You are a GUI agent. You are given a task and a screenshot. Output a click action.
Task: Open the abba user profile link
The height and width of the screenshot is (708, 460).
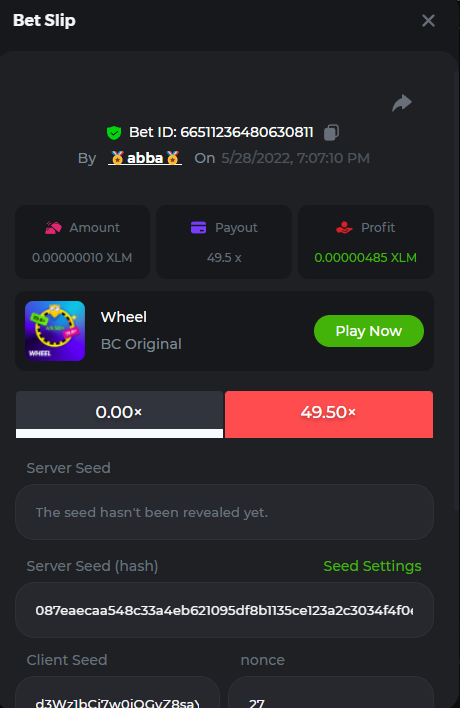[x=145, y=158]
